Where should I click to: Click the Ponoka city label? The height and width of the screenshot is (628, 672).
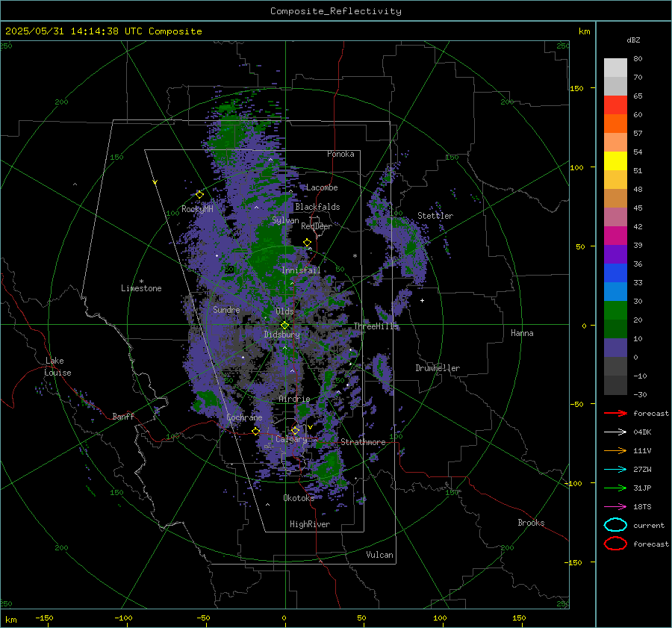(x=340, y=154)
